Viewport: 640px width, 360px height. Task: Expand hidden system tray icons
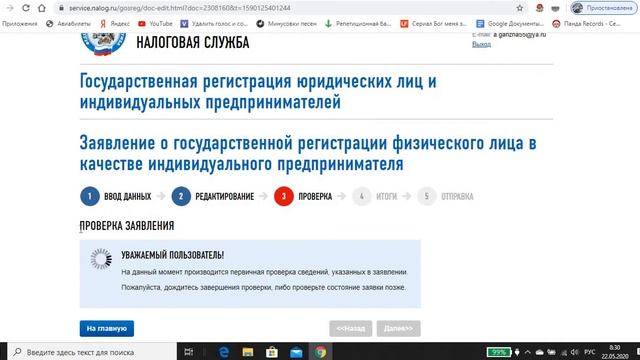tap(527, 352)
